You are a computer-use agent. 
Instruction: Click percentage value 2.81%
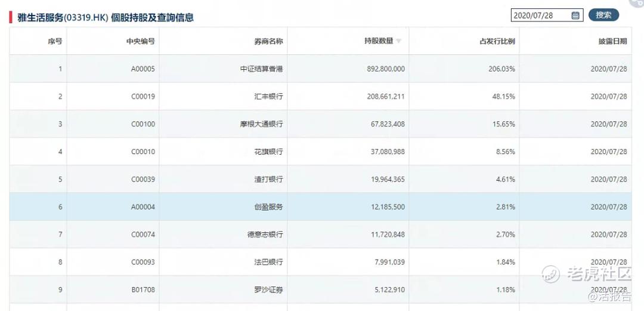506,207
